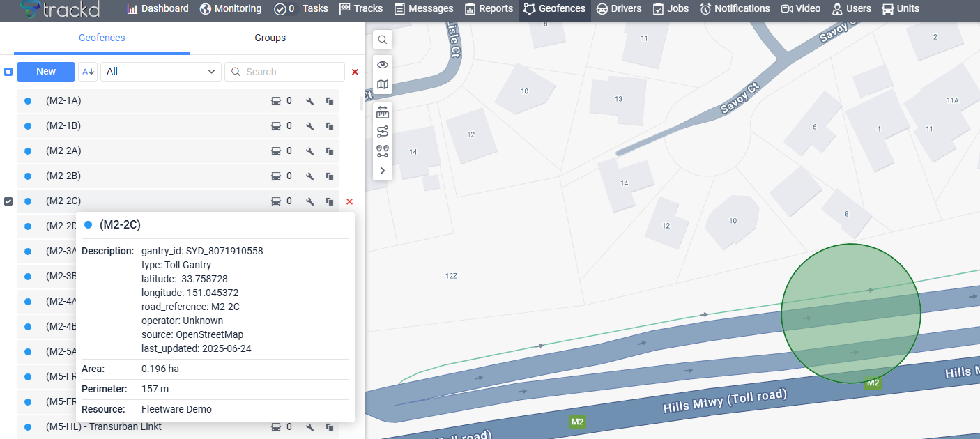This screenshot has width=980, height=439.
Task: Open the Monitoring menu item
Action: pyautogui.click(x=231, y=9)
